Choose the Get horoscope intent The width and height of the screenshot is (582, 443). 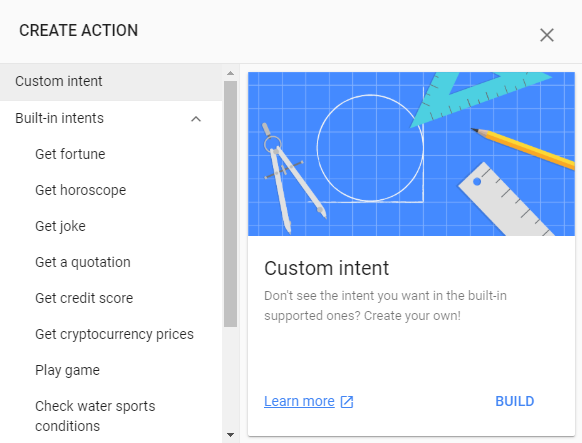pos(81,190)
